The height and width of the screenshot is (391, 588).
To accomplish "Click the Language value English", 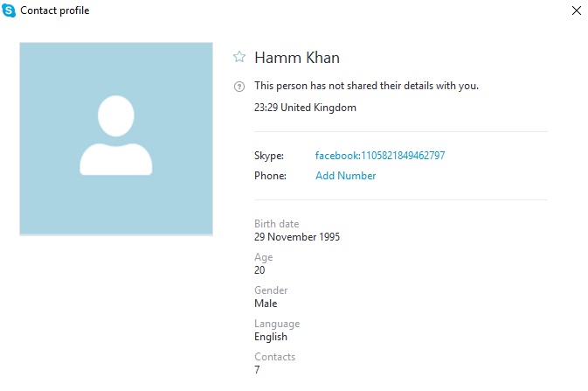I will (x=271, y=337).
